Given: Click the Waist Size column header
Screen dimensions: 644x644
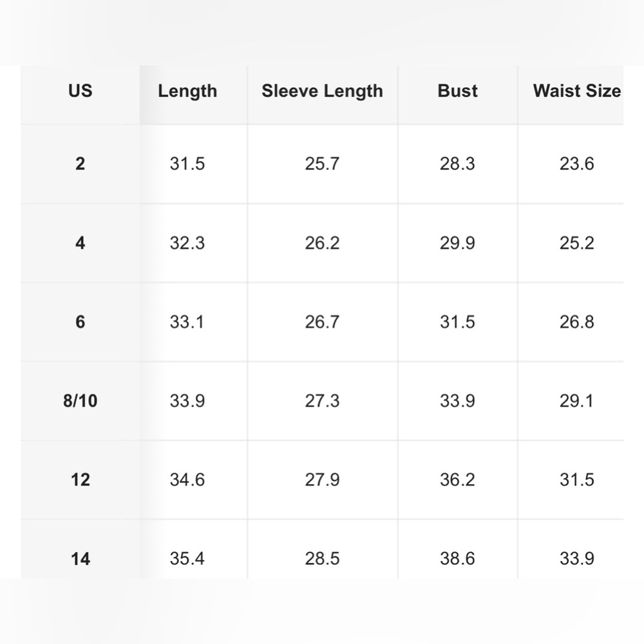Looking at the screenshot, I should tap(576, 91).
